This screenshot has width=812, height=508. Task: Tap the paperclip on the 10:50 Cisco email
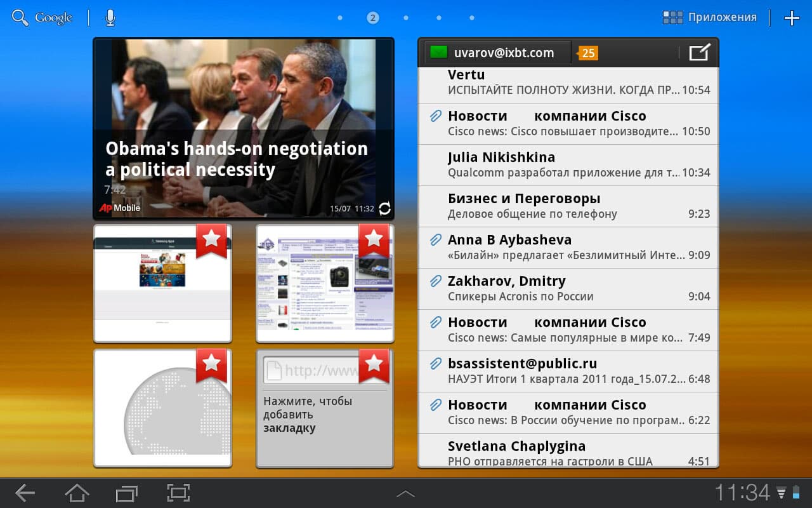click(x=435, y=116)
